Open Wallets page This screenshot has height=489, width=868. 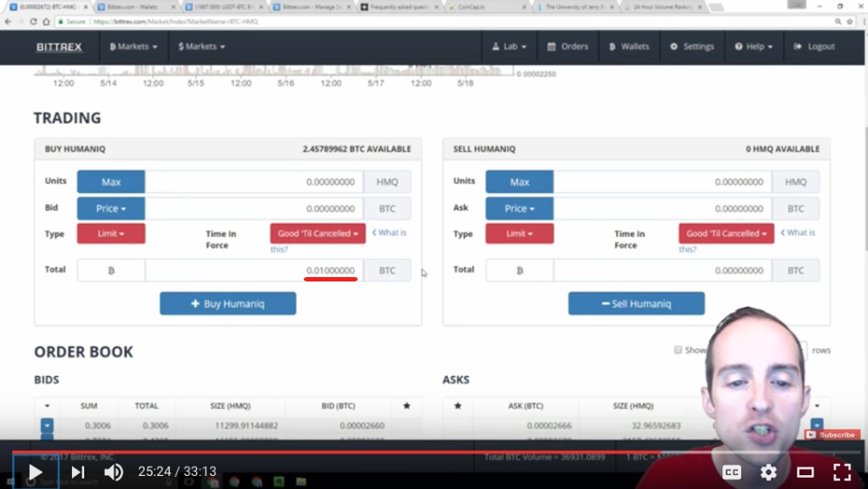(629, 47)
